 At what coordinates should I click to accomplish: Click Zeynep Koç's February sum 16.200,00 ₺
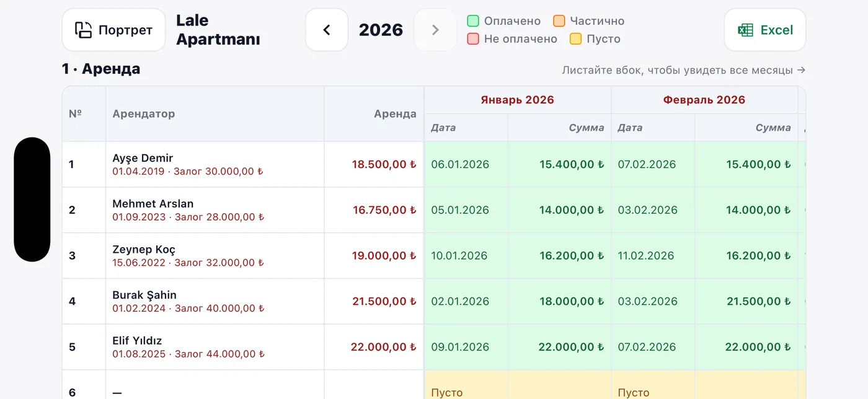click(758, 256)
